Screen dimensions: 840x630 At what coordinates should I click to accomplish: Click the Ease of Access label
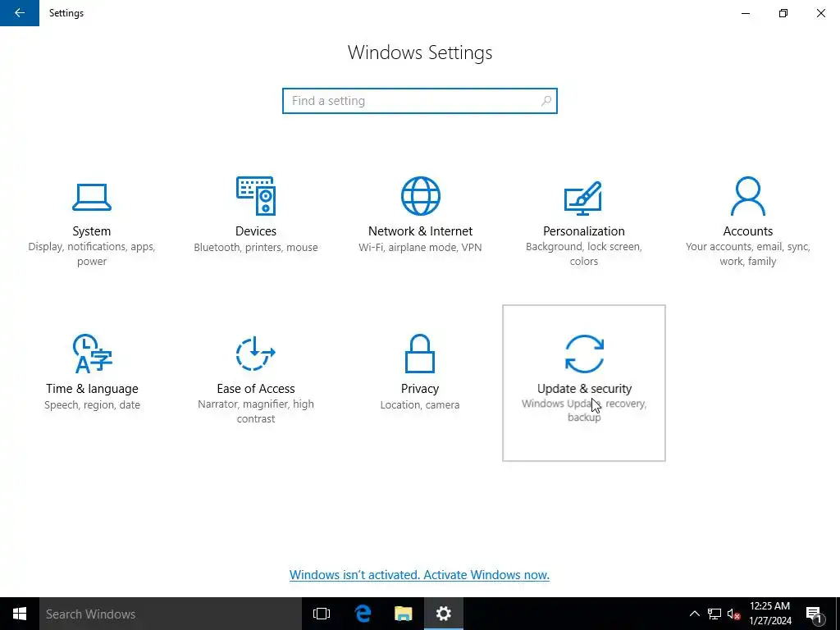tap(256, 388)
